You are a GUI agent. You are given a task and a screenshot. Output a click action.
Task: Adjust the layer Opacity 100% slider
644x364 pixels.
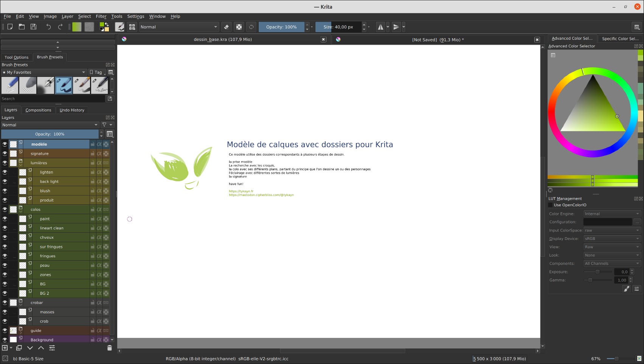coord(50,134)
